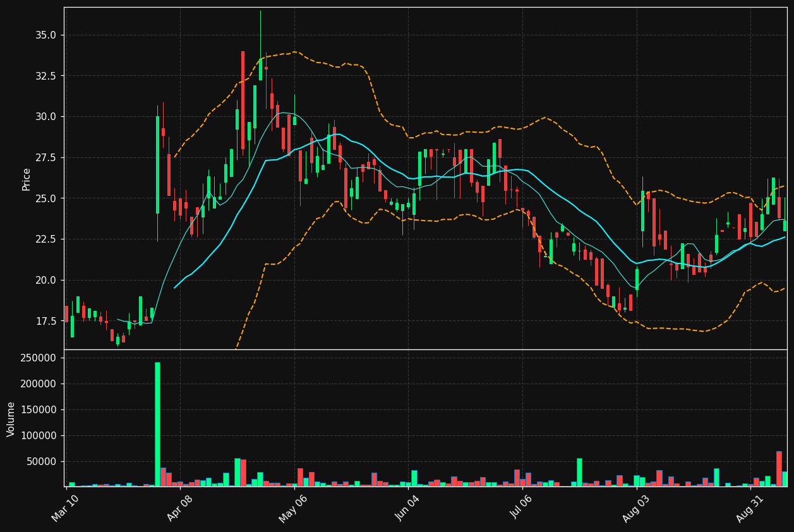
Task: Click the 200000 volume tick label
Action: click(39, 384)
